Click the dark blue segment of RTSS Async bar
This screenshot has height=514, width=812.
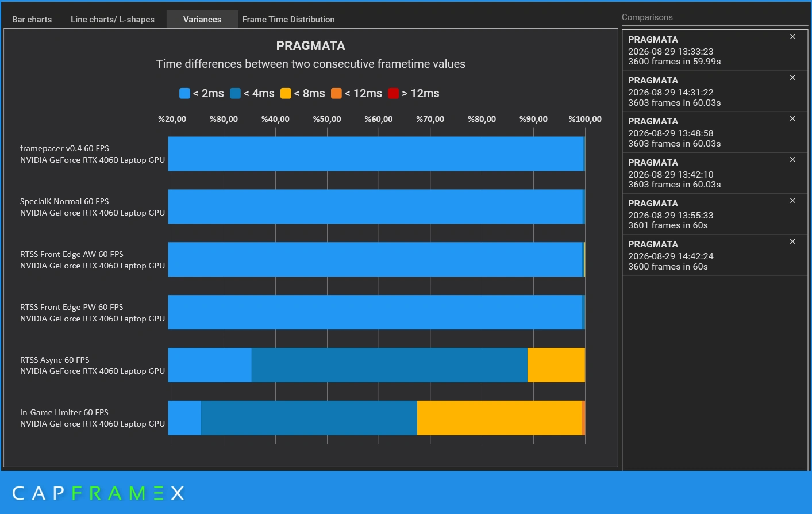[x=389, y=365]
